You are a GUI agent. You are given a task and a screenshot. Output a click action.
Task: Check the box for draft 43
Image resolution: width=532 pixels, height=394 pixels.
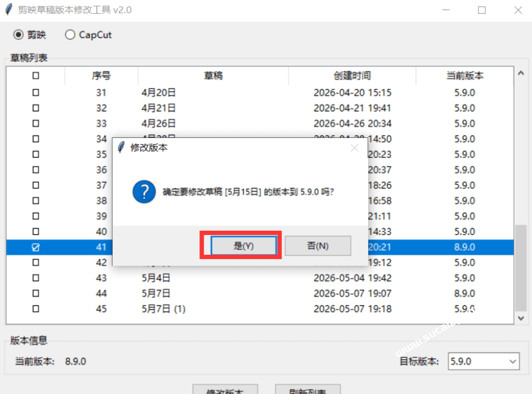tap(36, 278)
